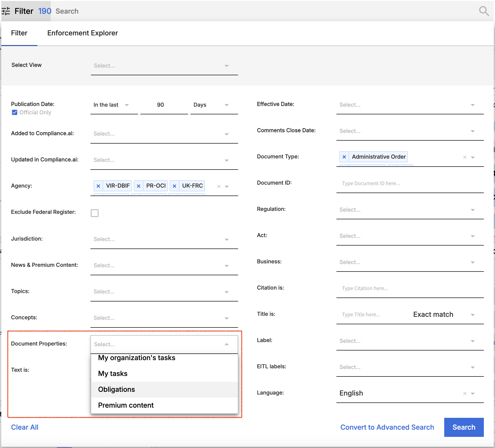Clear the English language selection

point(465,393)
